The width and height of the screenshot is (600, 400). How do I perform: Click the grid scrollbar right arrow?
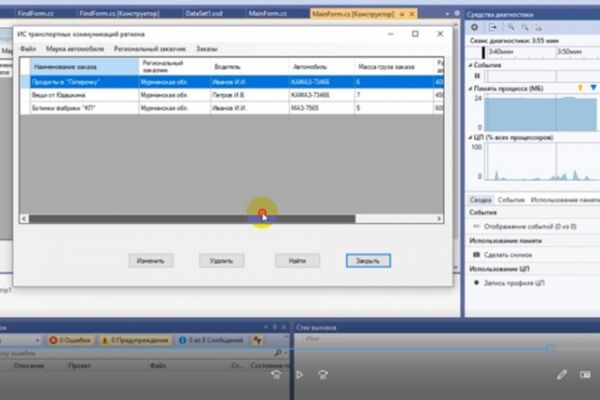click(439, 219)
